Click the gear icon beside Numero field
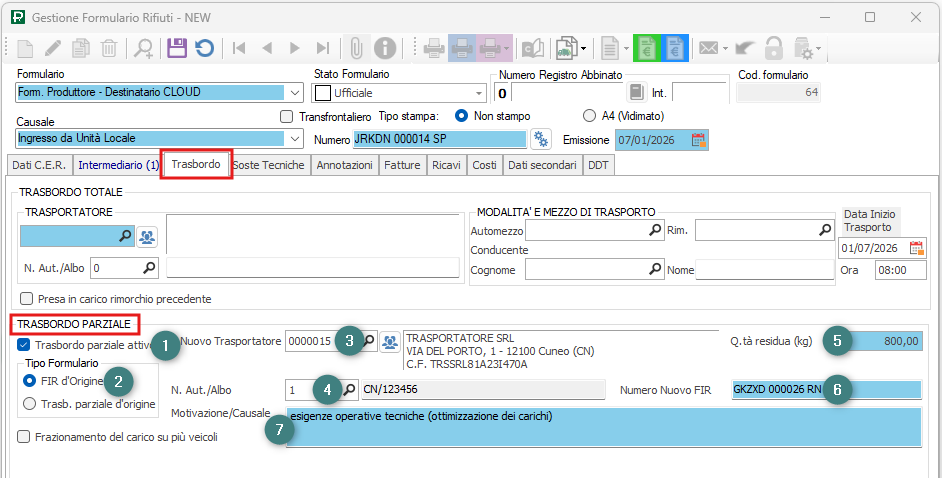This screenshot has width=942, height=478. [x=541, y=139]
